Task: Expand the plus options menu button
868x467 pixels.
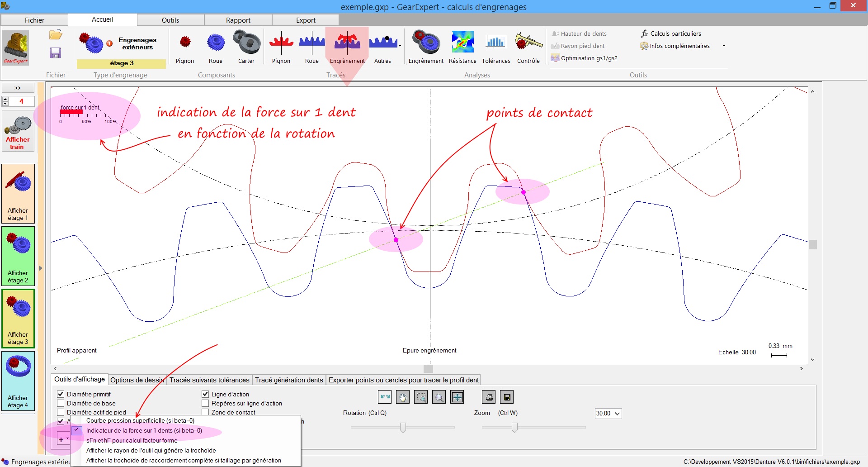Action: coord(63,439)
